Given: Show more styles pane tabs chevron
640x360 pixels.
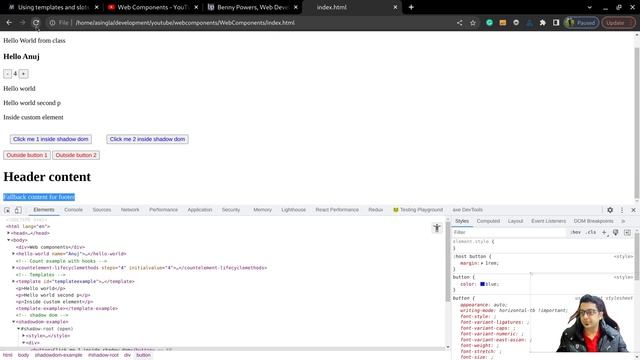Looking at the screenshot, I should (x=623, y=221).
